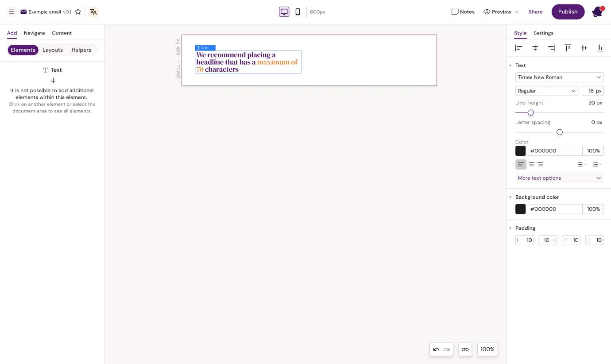Star the Example email as favorite
The width and height of the screenshot is (611, 364).
[x=78, y=12]
